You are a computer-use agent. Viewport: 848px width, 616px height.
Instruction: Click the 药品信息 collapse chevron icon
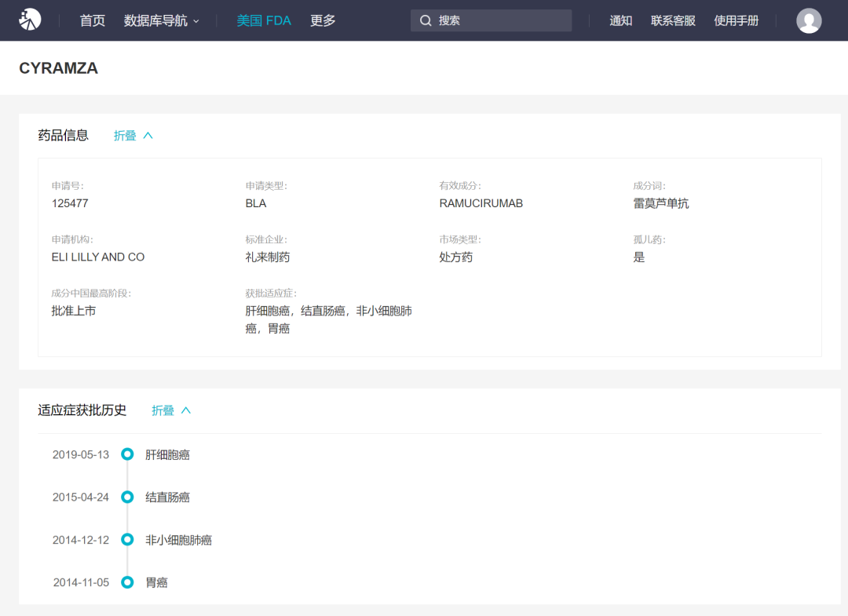pyautogui.click(x=148, y=136)
